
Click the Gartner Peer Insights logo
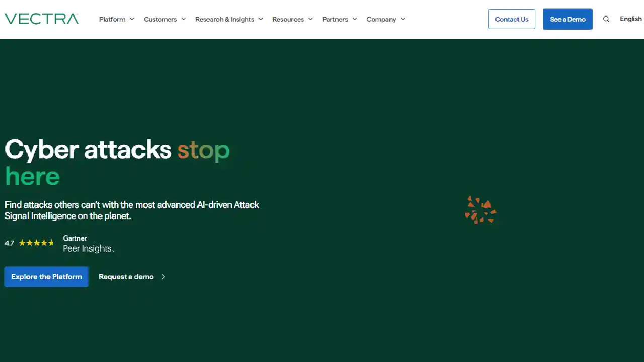[x=88, y=244]
